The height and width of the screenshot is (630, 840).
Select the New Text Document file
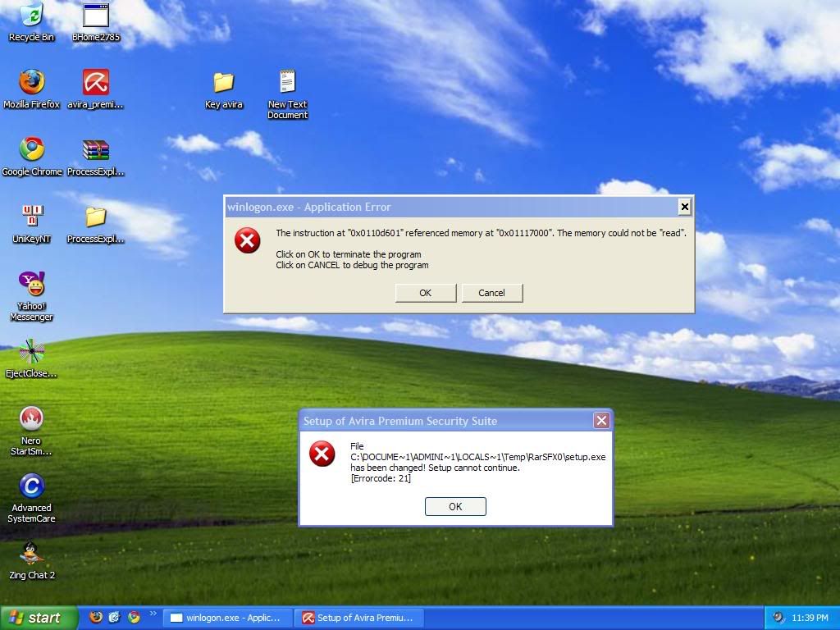tap(287, 94)
